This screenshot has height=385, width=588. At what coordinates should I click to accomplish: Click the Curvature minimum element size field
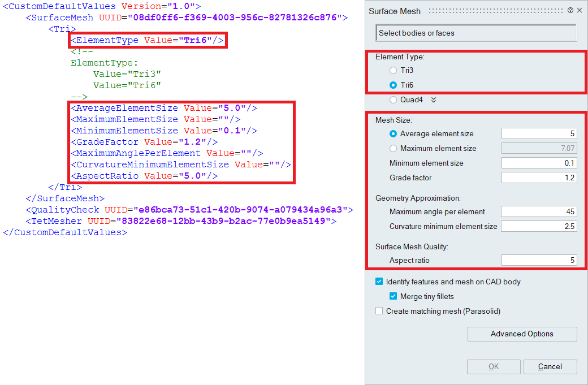(x=539, y=227)
